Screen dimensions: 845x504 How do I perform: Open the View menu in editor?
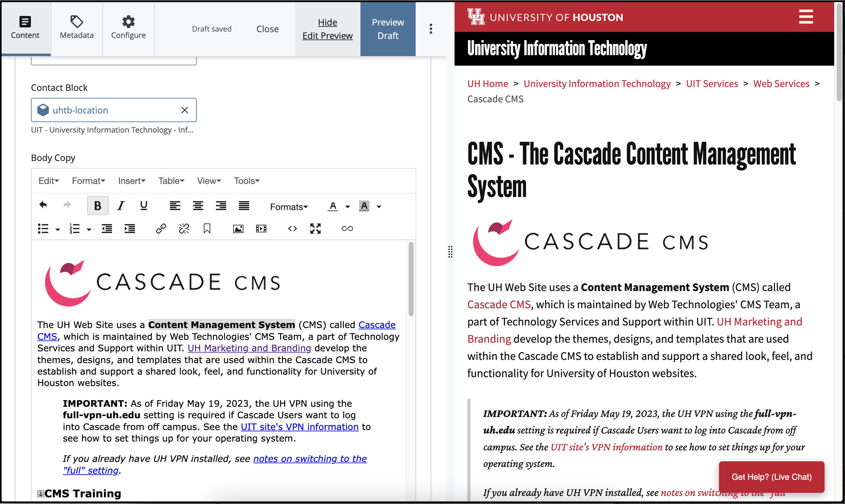[209, 181]
